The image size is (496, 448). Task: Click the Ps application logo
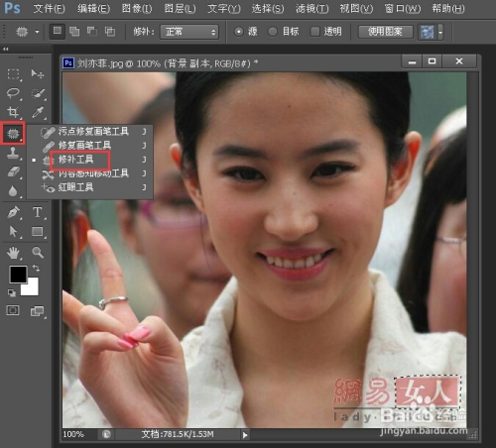pyautogui.click(x=13, y=8)
